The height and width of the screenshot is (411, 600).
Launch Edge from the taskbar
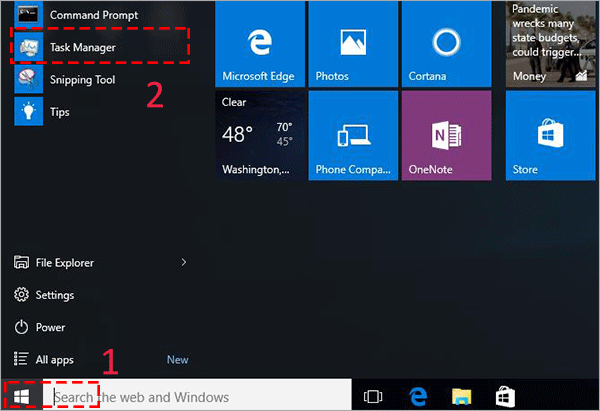click(418, 396)
